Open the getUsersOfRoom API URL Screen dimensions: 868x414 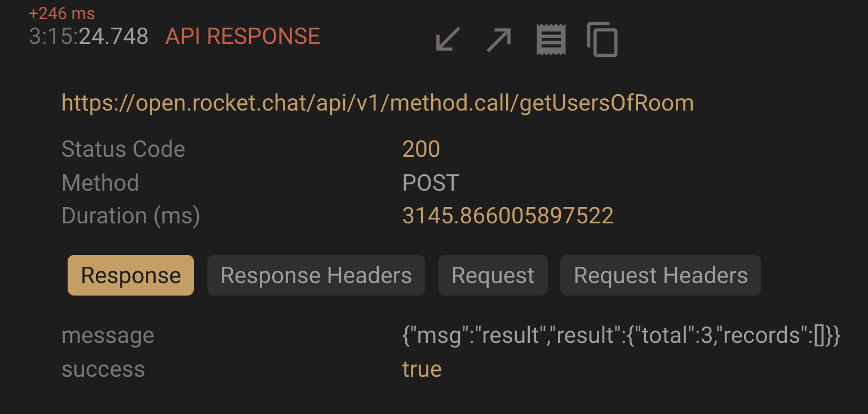[378, 103]
